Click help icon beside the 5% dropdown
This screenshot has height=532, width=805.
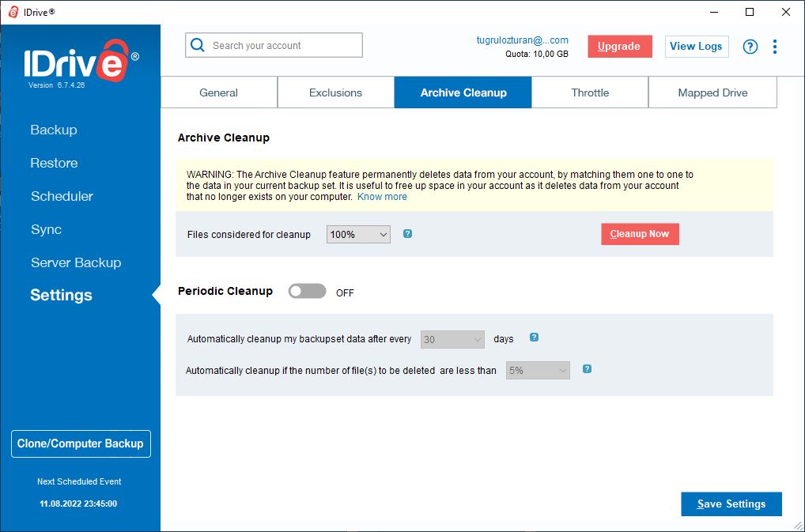click(588, 369)
